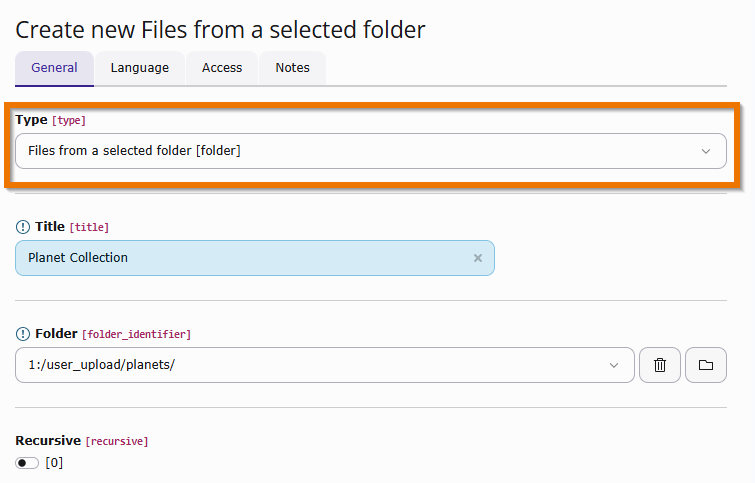Click into the Title input field
Screen dimensions: 755x483
point(255,258)
